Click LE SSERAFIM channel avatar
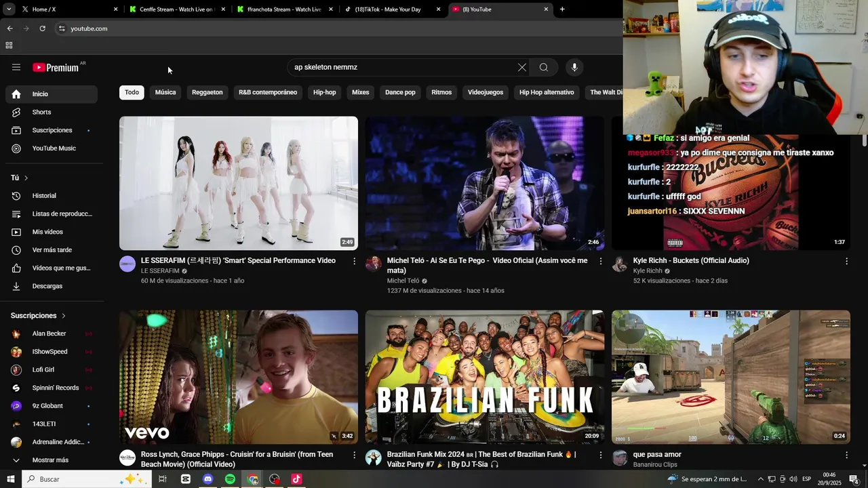The image size is (868, 488). (127, 264)
